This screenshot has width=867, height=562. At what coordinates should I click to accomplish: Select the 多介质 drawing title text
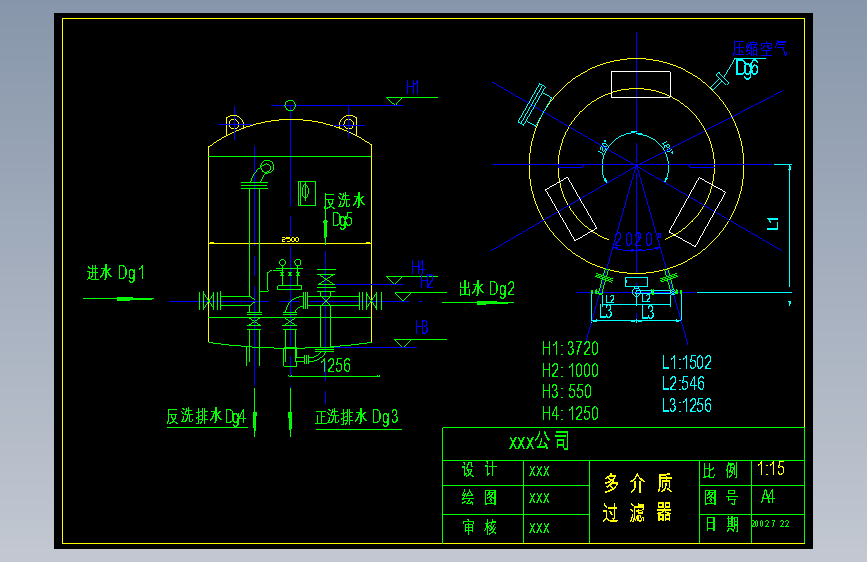click(x=638, y=483)
